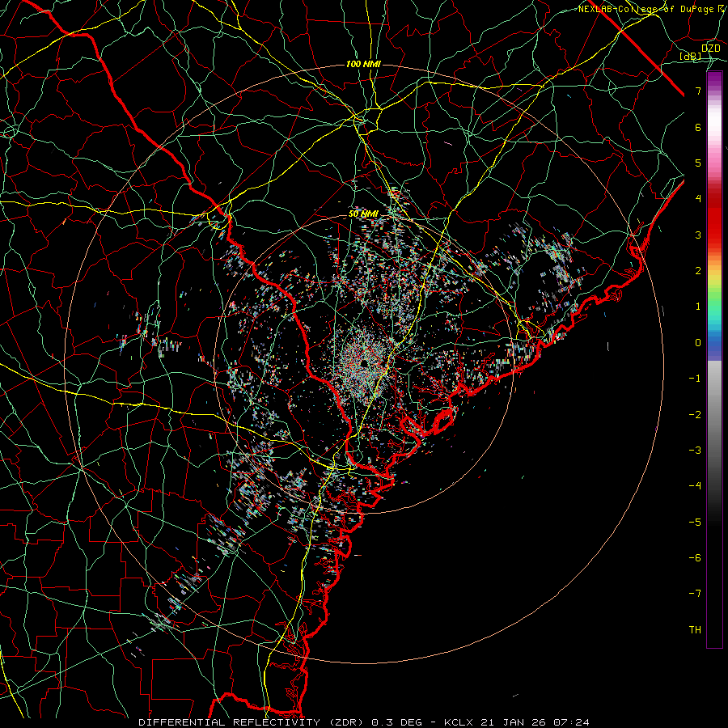Click the color scale label '2'
Screen dimensions: 728x728
(698, 271)
